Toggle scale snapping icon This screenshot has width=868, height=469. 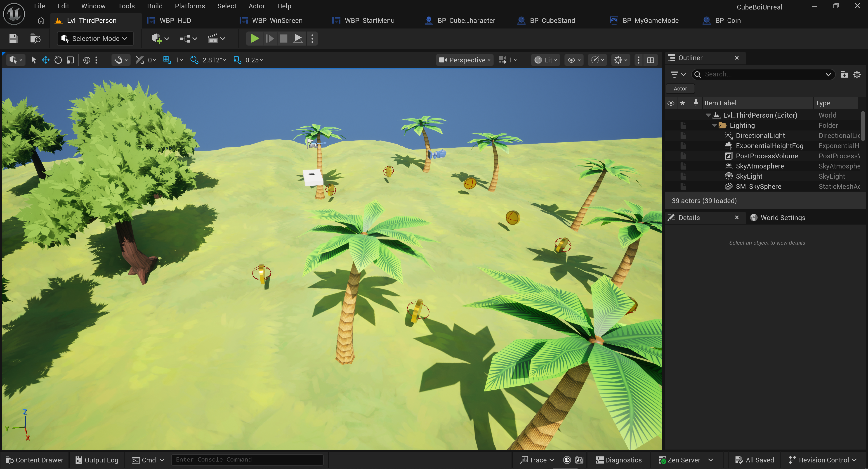[237, 60]
